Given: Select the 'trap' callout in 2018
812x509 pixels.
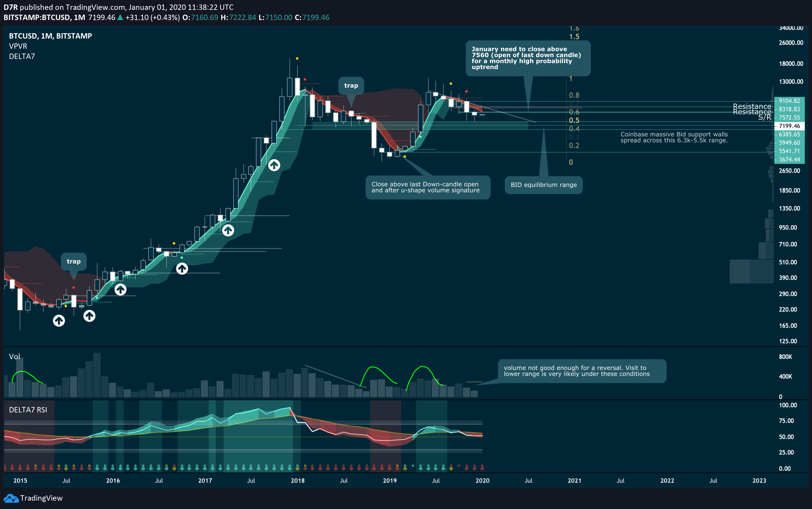Looking at the screenshot, I should [x=351, y=86].
